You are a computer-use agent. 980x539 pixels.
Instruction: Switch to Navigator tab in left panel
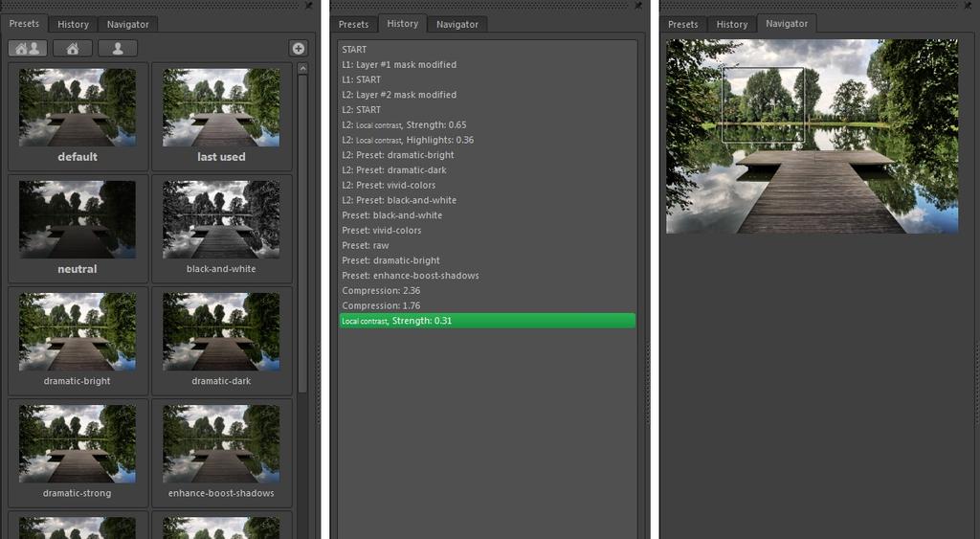pos(127,24)
